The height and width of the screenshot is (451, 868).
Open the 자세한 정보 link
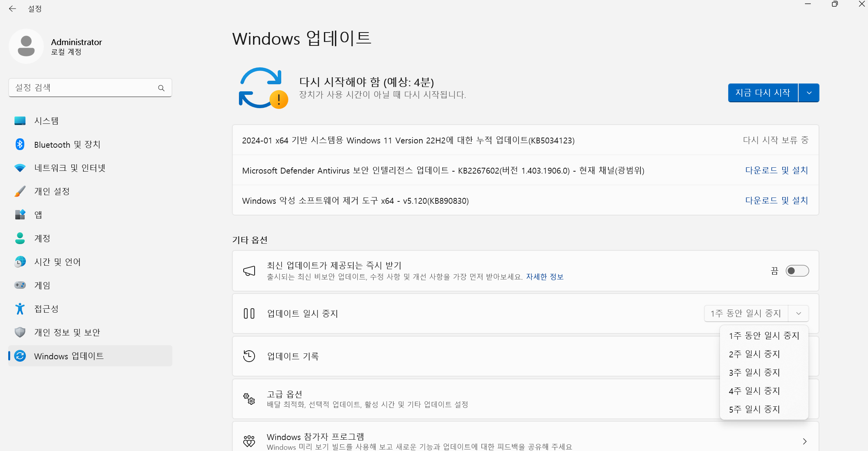tap(544, 277)
